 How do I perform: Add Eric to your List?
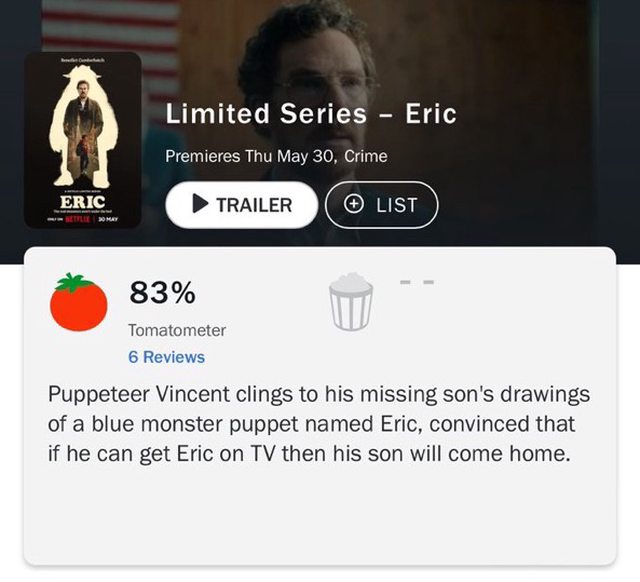pyautogui.click(x=382, y=204)
